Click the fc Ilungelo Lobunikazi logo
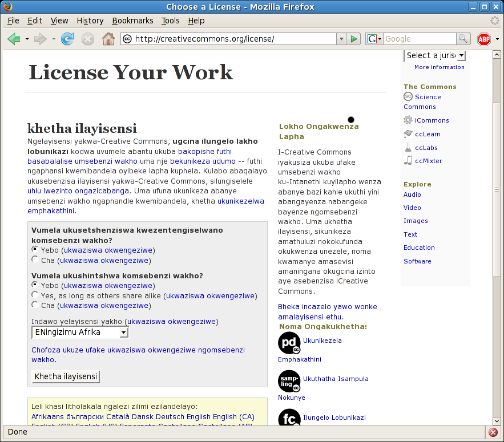The width and height of the screenshot is (504, 442). (289, 417)
